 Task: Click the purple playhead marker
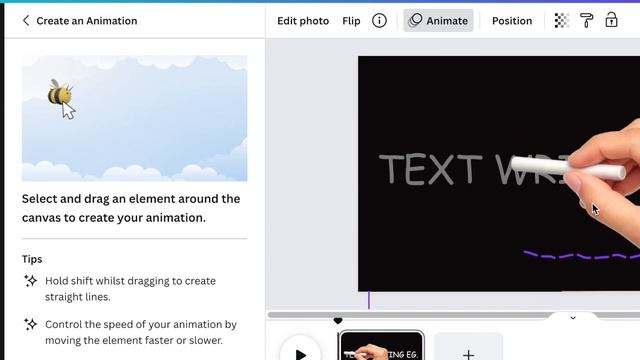(x=369, y=300)
